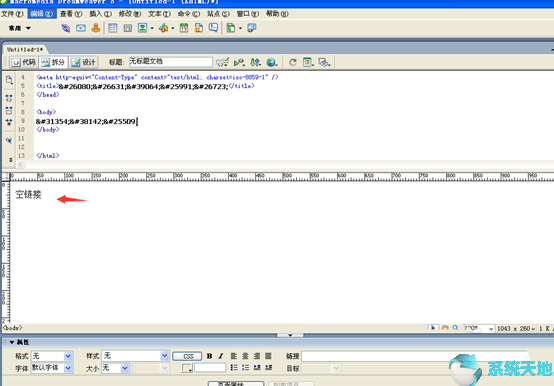The width and height of the screenshot is (554, 386).
Task: Insert a Table icon
Action: (113, 28)
